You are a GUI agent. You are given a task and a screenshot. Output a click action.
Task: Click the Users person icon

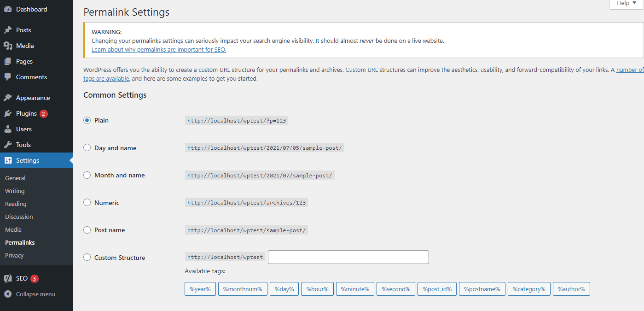coord(8,129)
